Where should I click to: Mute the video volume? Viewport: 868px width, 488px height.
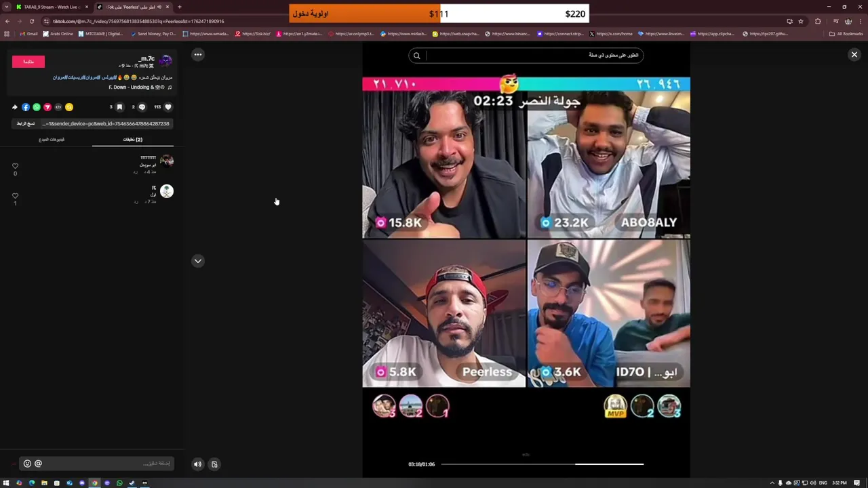197,464
